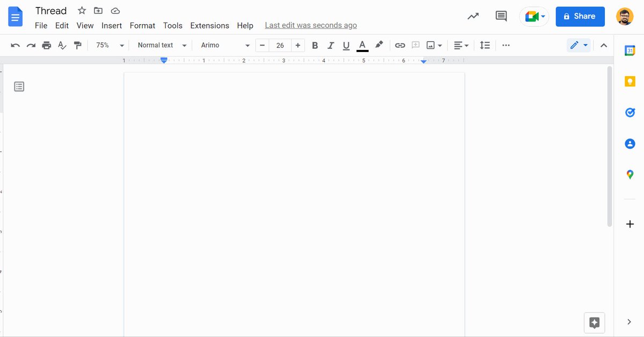Run spelling and grammar check icon
Image resolution: width=644 pixels, height=337 pixels.
point(62,46)
